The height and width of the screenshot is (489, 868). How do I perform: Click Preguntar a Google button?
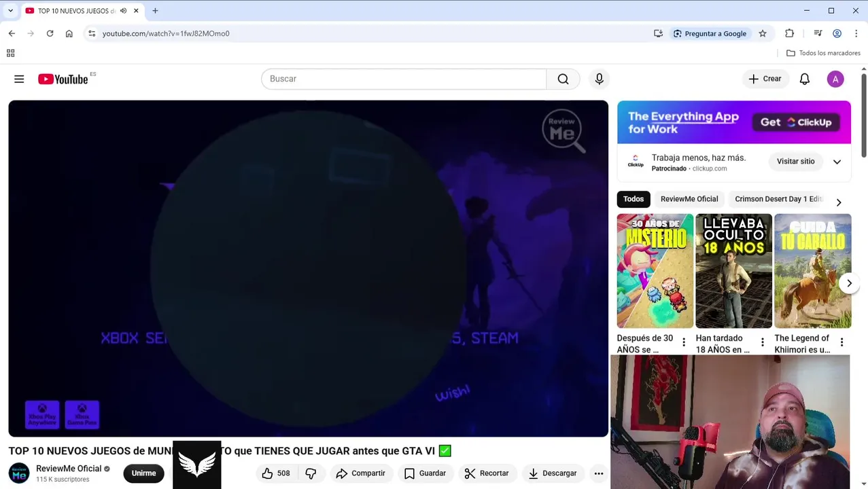coord(710,33)
